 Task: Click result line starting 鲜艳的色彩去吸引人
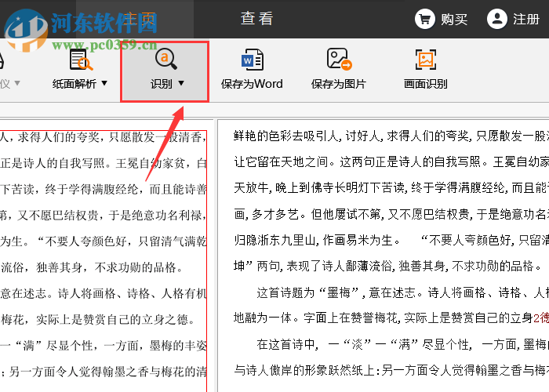point(391,136)
